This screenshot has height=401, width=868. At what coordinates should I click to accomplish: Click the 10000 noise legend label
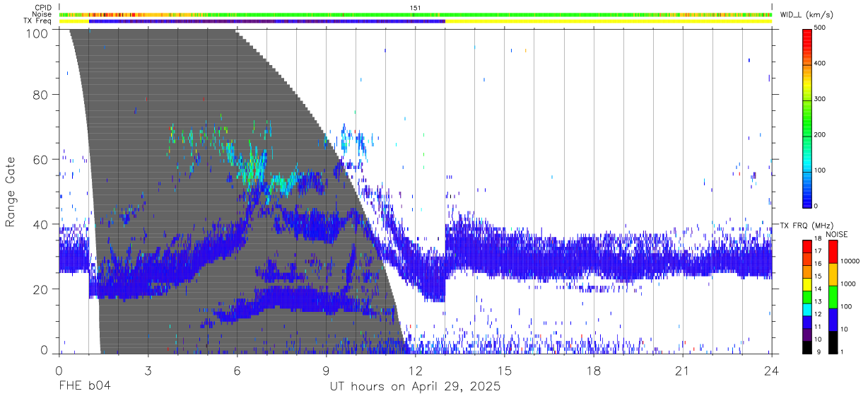(x=850, y=262)
